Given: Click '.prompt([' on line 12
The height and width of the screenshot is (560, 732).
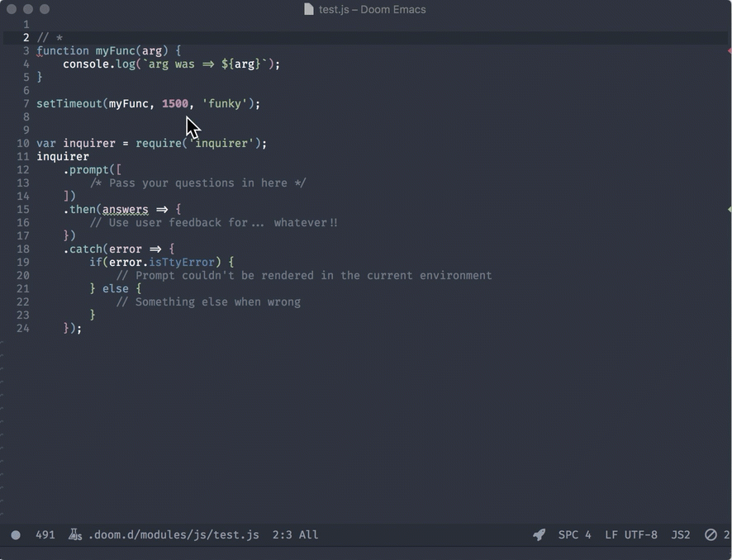Looking at the screenshot, I should click(x=93, y=170).
